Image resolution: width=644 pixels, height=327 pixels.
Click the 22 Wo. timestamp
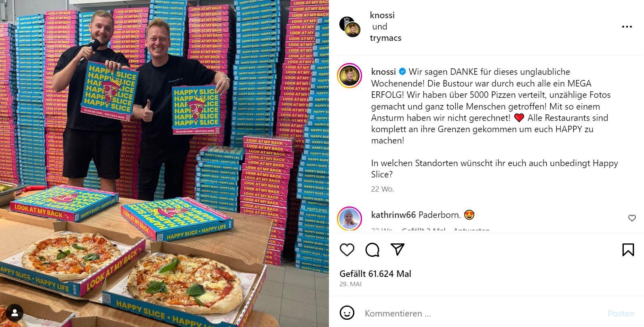pos(382,189)
